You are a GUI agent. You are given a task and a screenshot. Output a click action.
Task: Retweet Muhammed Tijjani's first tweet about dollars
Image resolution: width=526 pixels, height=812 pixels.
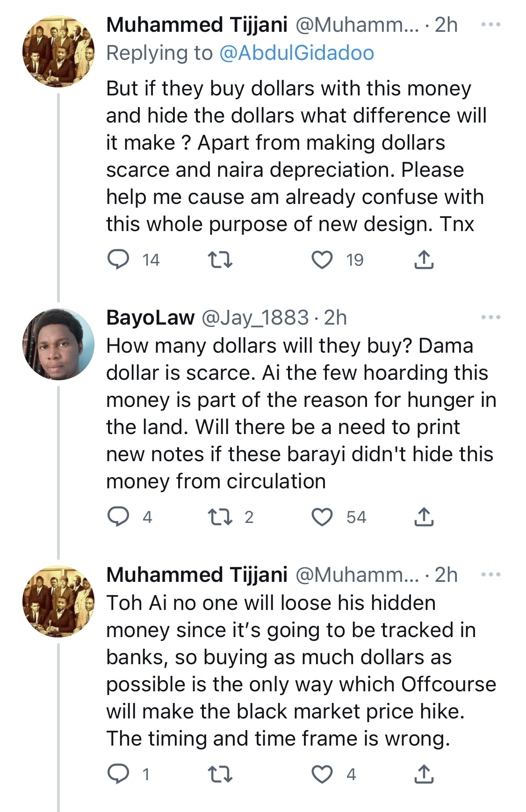point(220,260)
